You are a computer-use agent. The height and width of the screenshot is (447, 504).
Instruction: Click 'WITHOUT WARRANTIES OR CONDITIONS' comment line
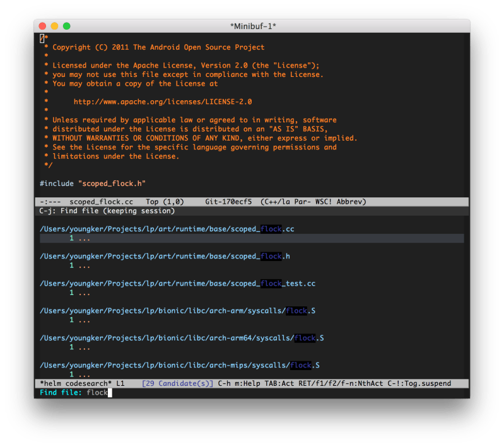pyautogui.click(x=201, y=138)
